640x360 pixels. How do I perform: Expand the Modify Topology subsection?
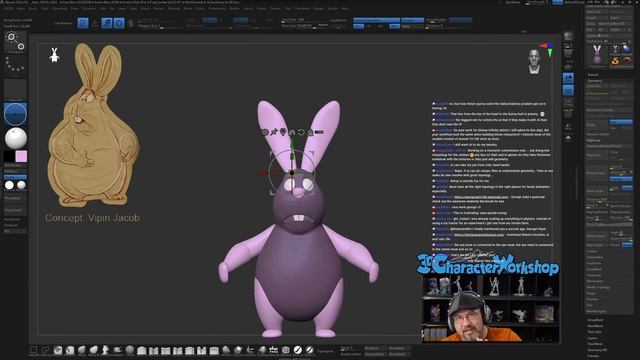tap(598, 287)
